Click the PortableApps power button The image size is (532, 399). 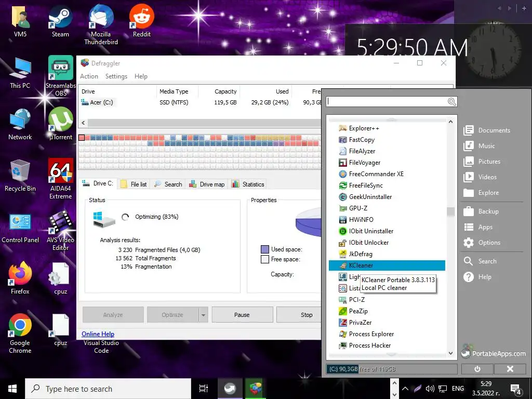477,369
